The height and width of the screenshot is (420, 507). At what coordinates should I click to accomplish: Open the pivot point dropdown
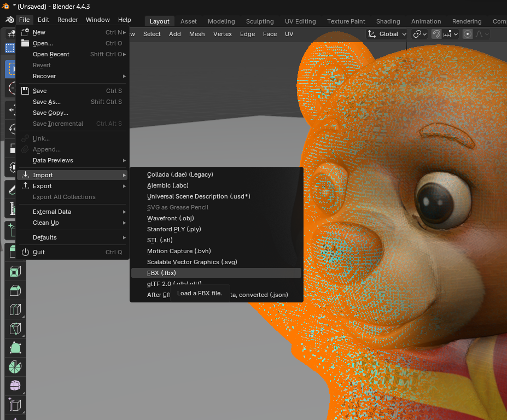click(420, 34)
